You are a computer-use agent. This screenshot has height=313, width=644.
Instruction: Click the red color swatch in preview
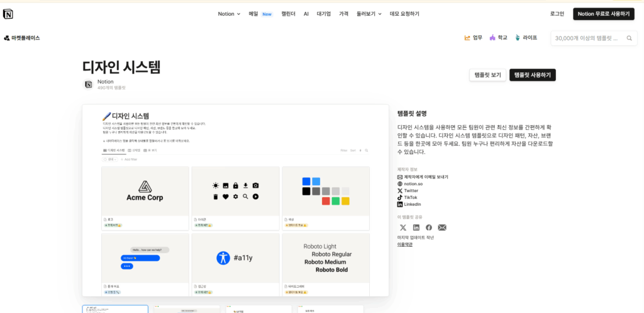326,201
